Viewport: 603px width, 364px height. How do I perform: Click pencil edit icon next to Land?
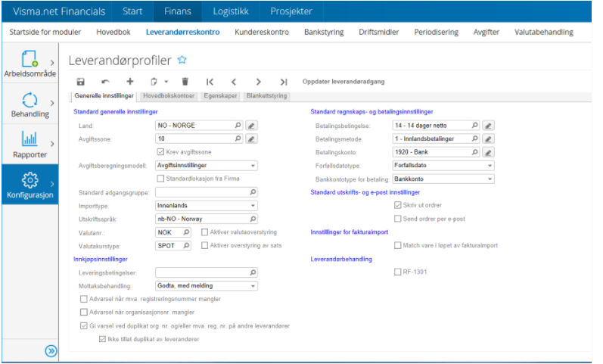pos(251,126)
